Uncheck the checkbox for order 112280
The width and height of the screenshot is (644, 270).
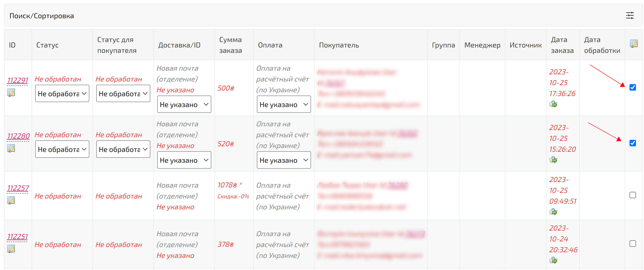633,143
